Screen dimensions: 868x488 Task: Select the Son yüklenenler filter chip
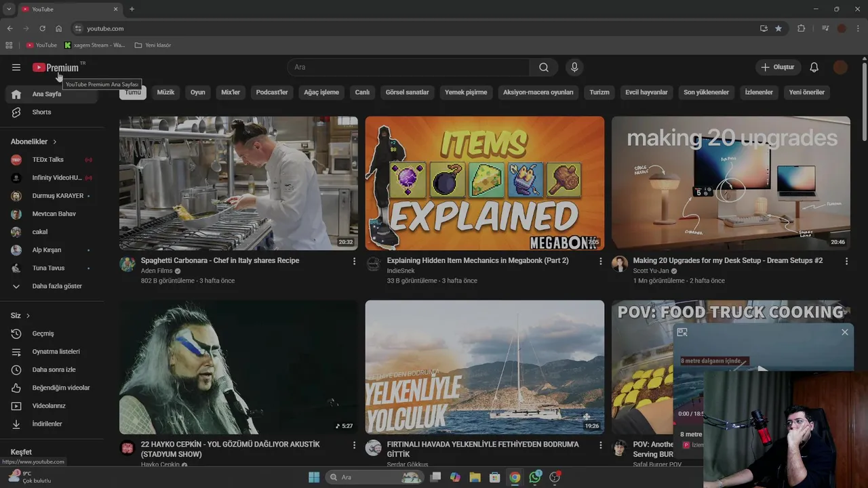point(706,92)
